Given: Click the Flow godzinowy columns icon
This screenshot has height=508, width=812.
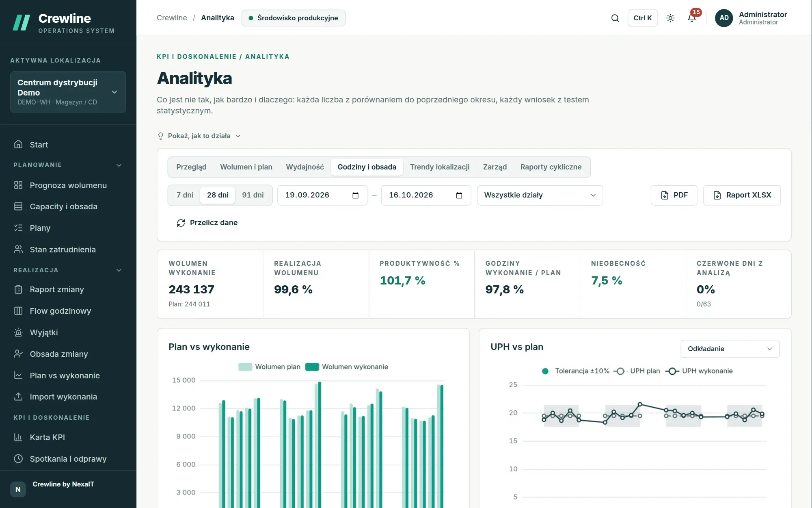Looking at the screenshot, I should click(x=18, y=311).
